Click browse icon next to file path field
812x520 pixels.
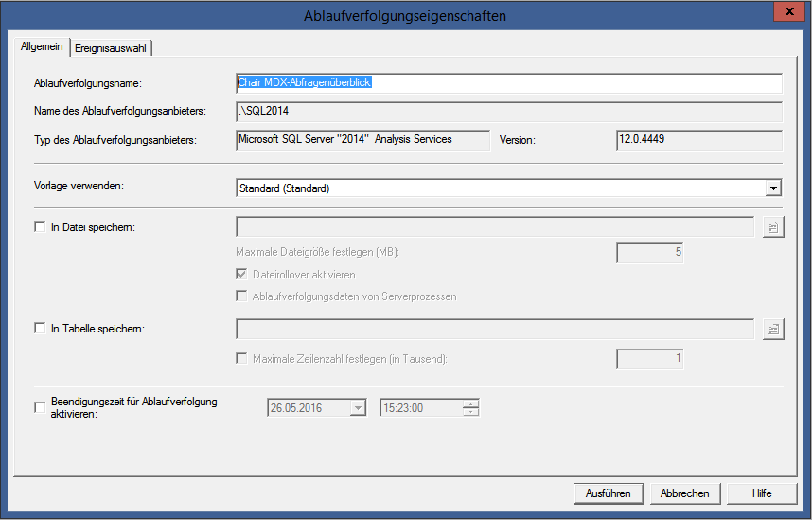(x=773, y=226)
